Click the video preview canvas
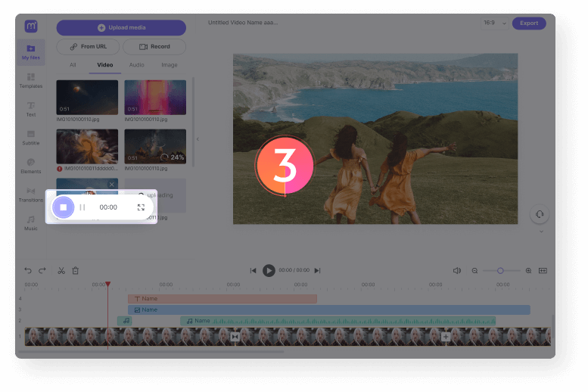The height and width of the screenshot is (392, 588). tap(375, 138)
